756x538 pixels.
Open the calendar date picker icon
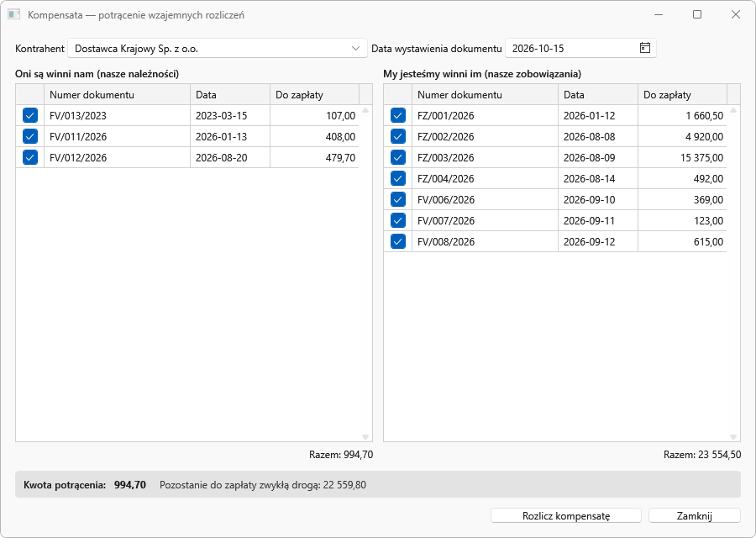tap(644, 48)
